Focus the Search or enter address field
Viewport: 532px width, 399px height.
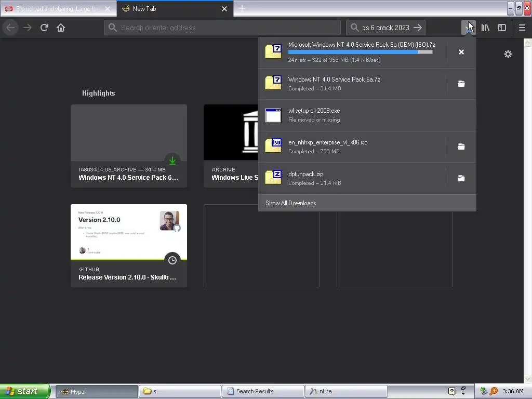click(222, 28)
